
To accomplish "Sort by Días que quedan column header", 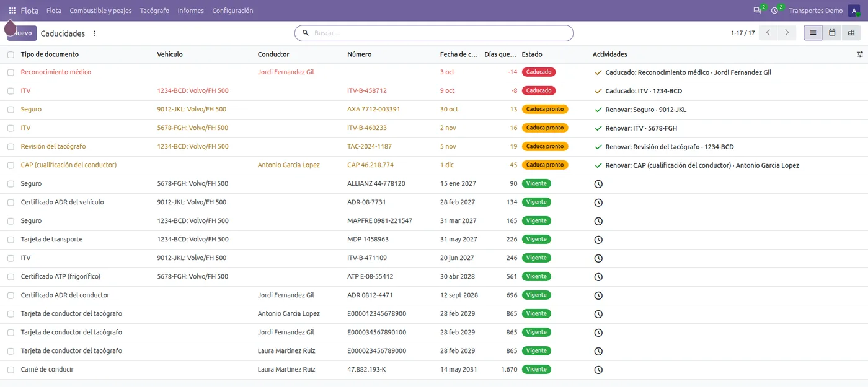I will point(500,54).
